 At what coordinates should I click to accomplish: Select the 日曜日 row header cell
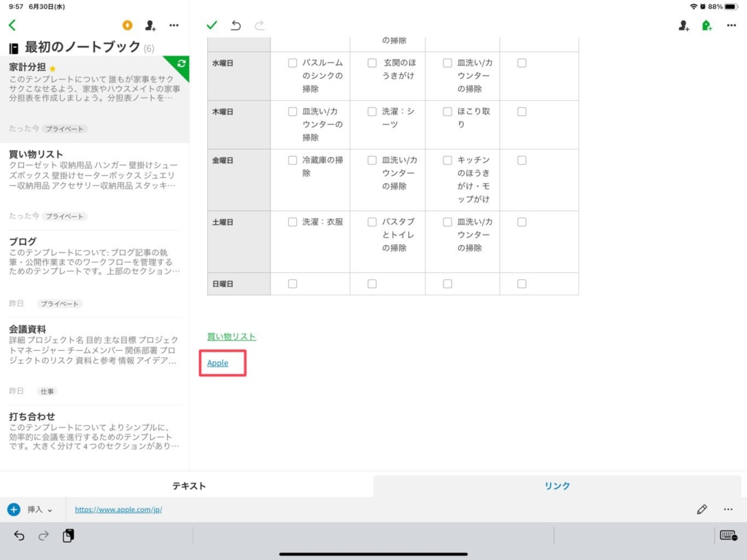pos(239,284)
